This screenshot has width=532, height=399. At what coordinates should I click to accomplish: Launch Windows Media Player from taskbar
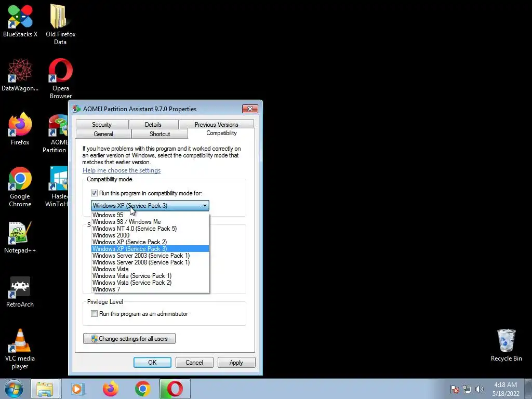(x=77, y=389)
